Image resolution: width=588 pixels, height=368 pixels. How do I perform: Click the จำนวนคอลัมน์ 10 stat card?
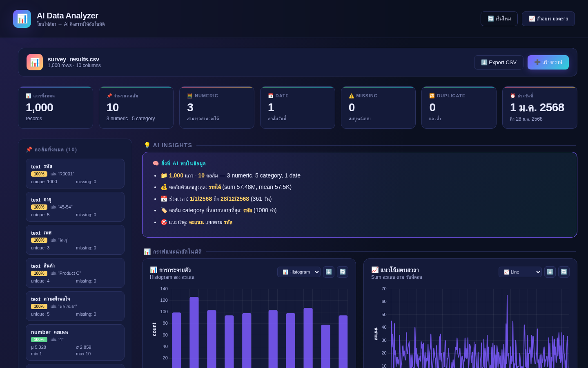point(136,108)
